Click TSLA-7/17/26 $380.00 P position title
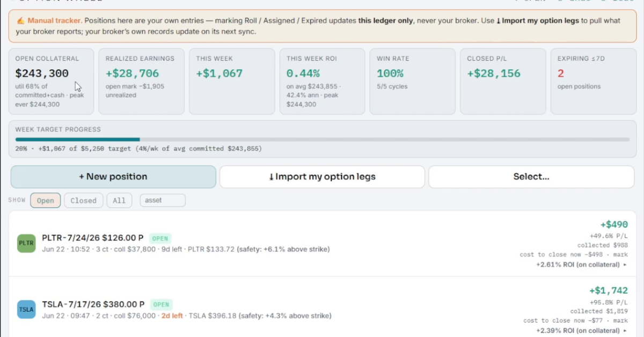 point(93,304)
